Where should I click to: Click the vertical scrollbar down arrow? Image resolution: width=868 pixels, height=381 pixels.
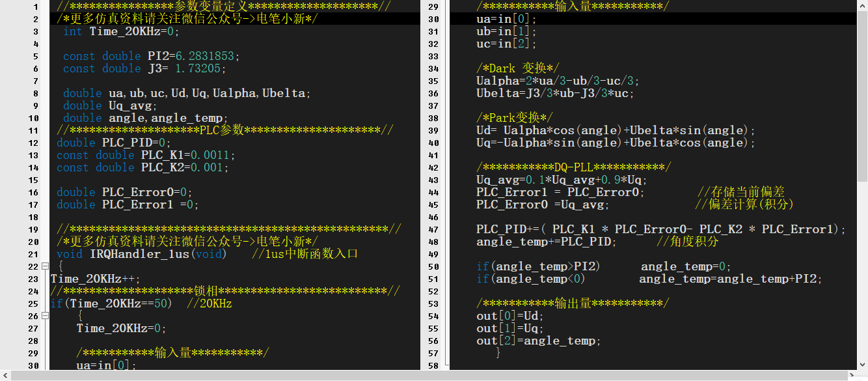coord(863,365)
